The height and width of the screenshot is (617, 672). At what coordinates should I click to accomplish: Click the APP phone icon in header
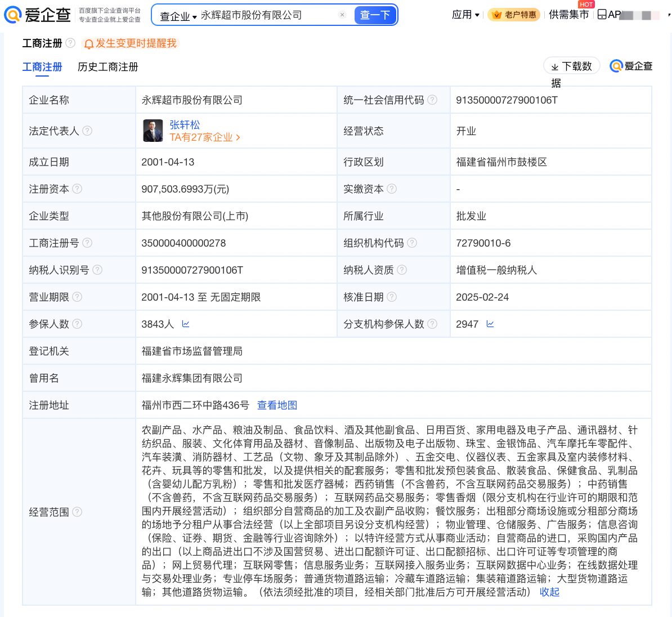tap(602, 15)
